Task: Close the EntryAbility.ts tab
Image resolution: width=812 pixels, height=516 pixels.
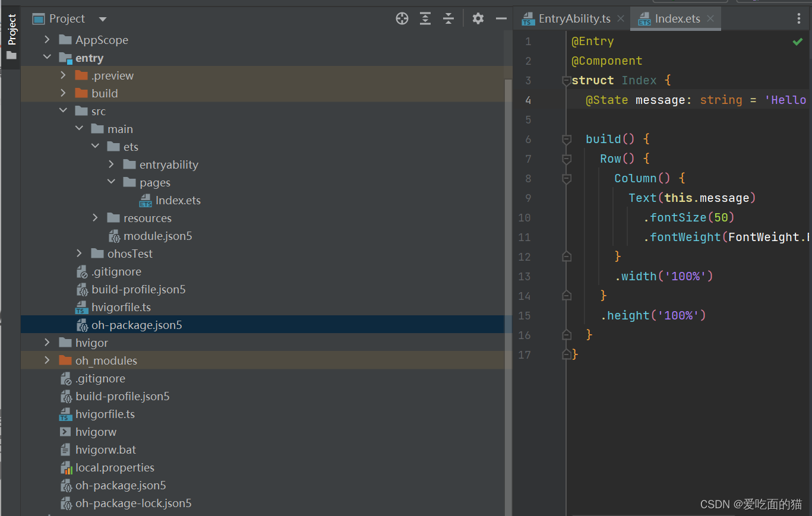Action: pos(621,18)
